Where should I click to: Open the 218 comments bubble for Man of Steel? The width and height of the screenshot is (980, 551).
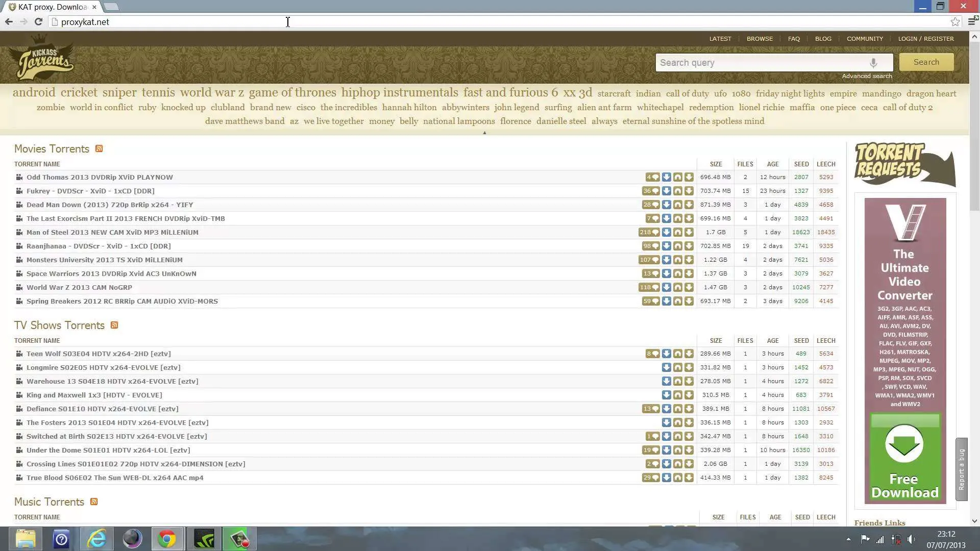click(649, 232)
